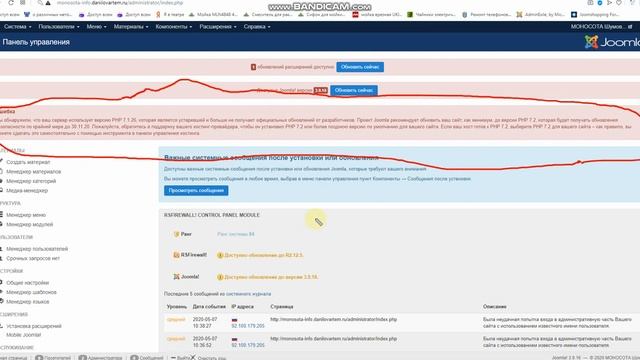Click the Joomla logo
Screen dimensions: 640x360
[611, 42]
